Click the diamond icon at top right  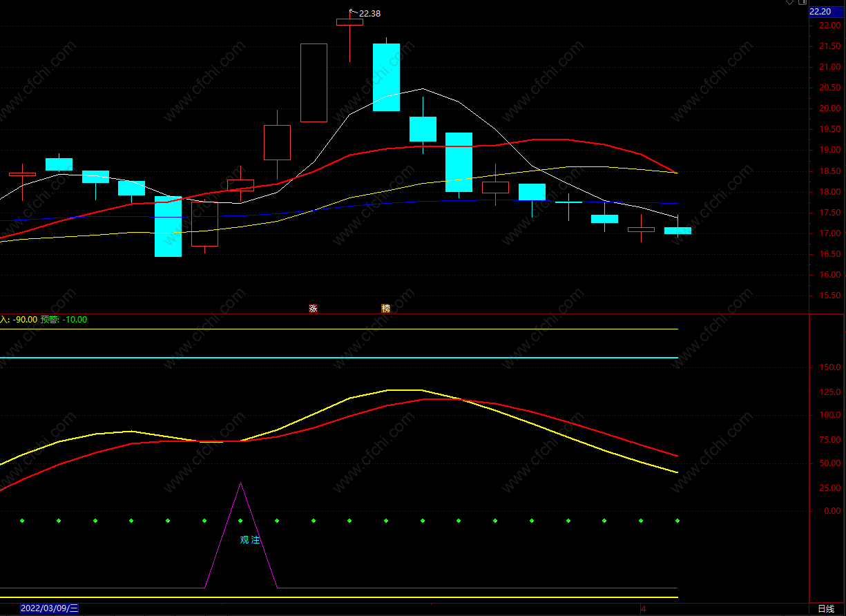tap(790, 3)
